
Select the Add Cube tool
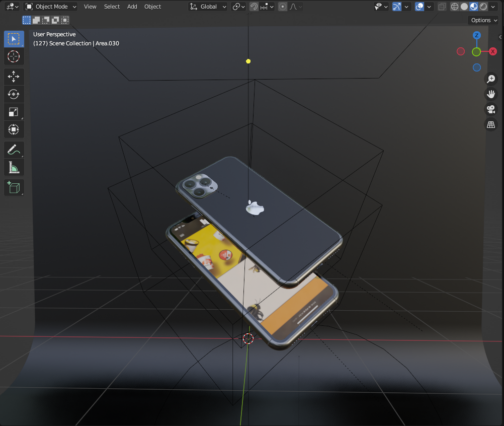coord(14,188)
